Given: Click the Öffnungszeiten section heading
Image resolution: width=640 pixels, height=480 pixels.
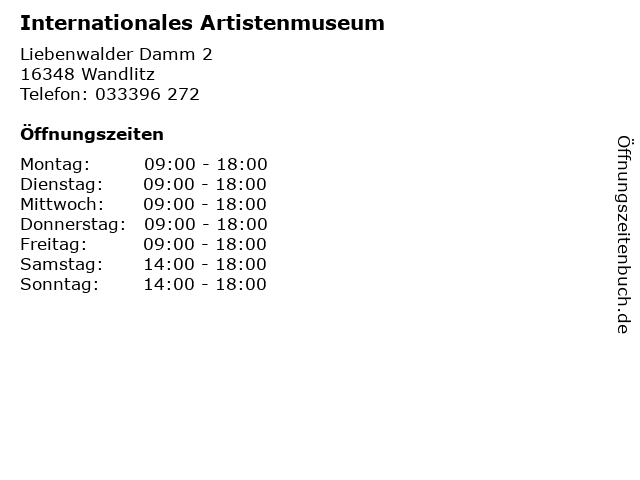Looking at the screenshot, I should (x=92, y=134).
